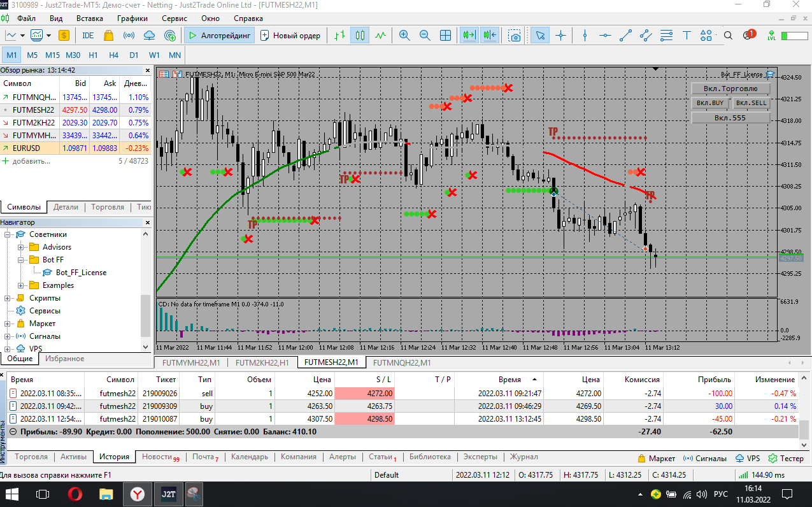Open the Графики menu
This screenshot has width=812, height=507.
132,18
